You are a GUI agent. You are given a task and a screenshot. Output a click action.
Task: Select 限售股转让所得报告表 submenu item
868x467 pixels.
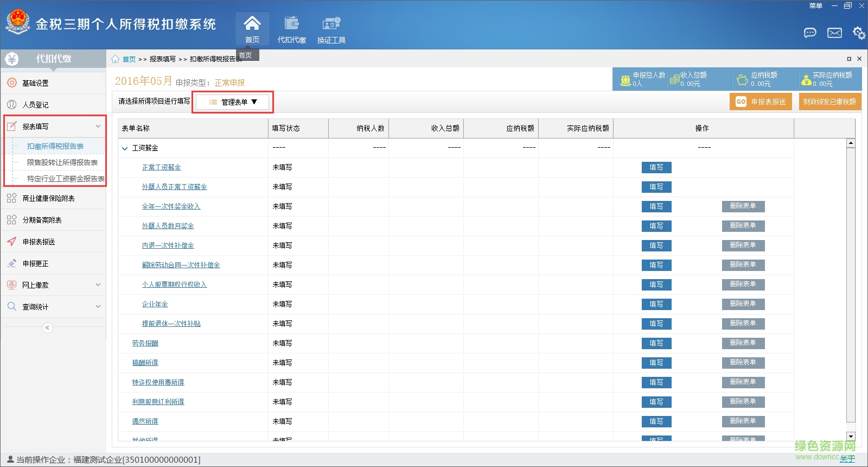(62, 162)
